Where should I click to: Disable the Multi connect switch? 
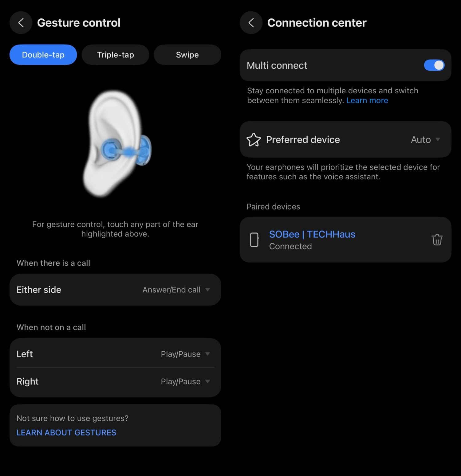[x=434, y=65]
